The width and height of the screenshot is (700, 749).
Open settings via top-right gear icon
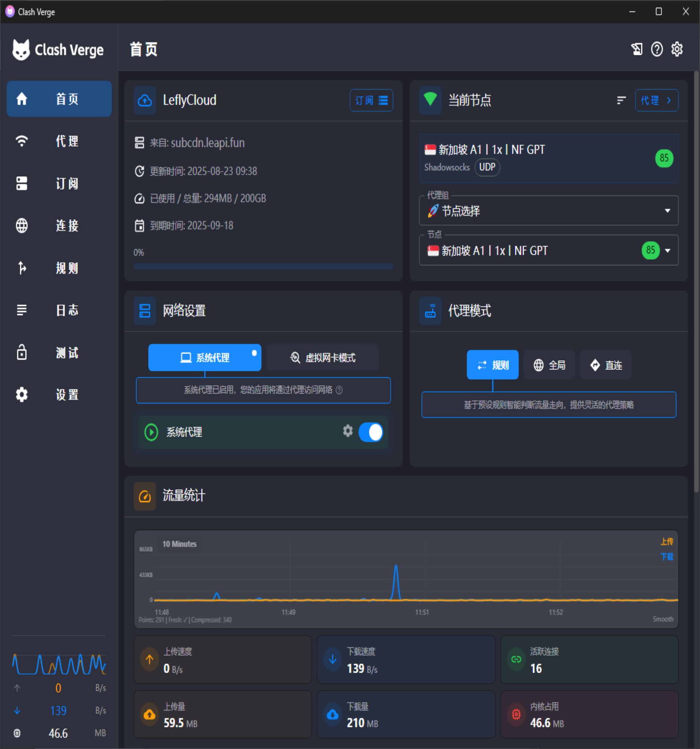(x=677, y=49)
